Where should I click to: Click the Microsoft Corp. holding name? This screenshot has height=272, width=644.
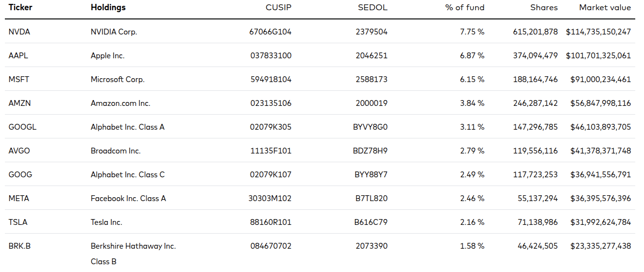(x=117, y=79)
